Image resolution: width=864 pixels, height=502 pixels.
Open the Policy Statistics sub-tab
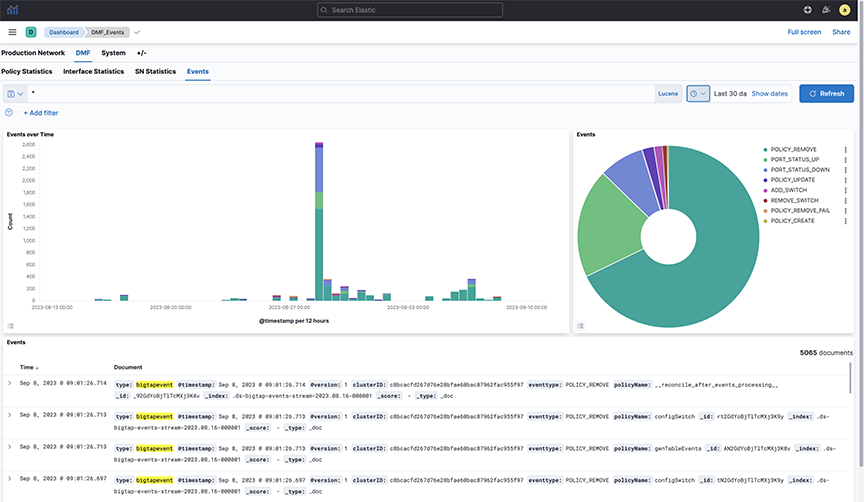(26, 72)
